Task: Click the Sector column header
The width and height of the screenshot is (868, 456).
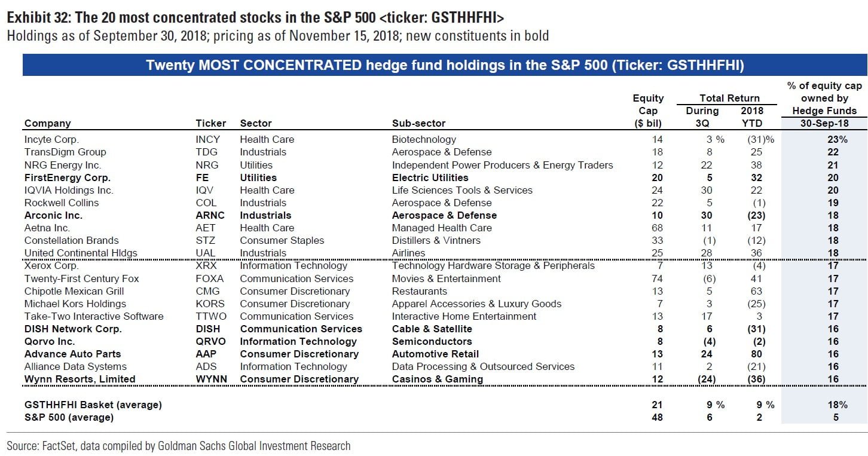Action: (256, 123)
